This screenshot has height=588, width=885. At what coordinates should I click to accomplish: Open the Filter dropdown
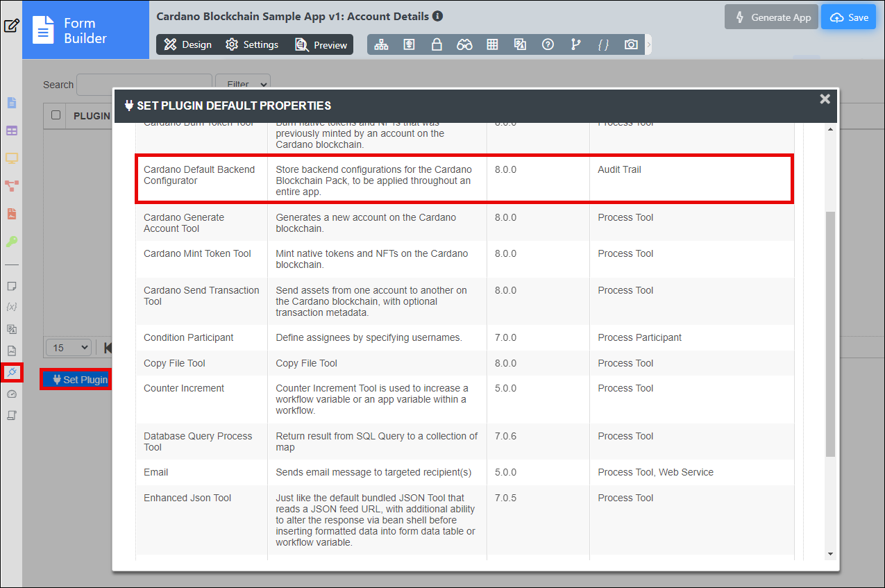click(243, 84)
